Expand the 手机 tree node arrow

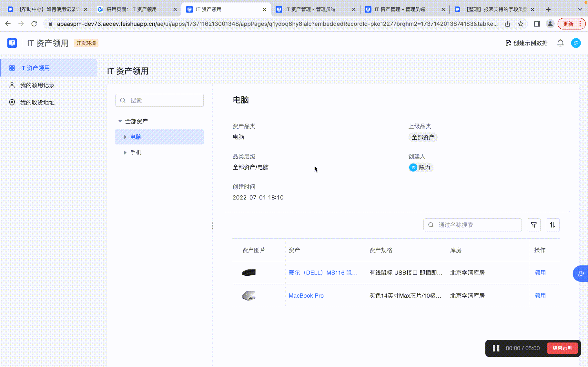(x=125, y=152)
